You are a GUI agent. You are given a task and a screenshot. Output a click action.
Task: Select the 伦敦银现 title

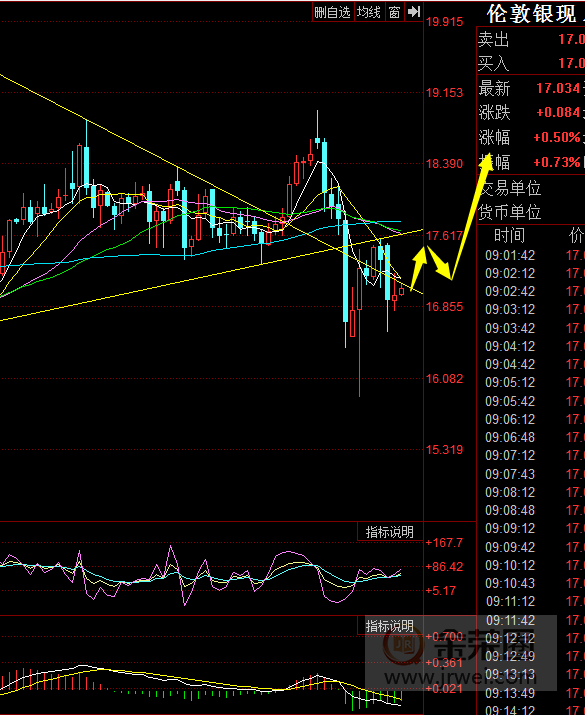532,14
